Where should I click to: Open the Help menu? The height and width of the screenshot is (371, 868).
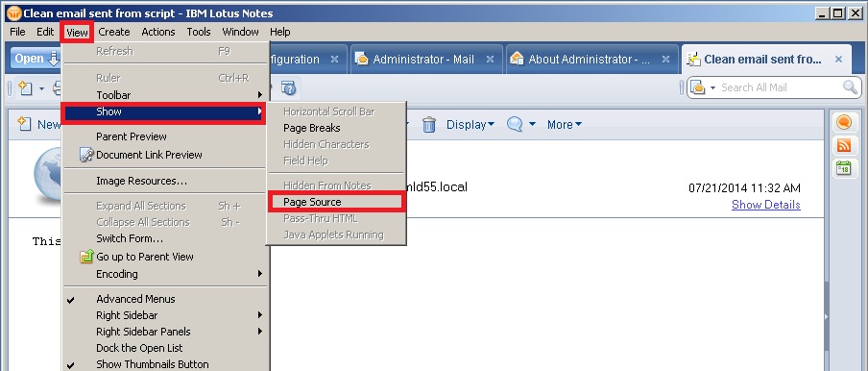(280, 32)
